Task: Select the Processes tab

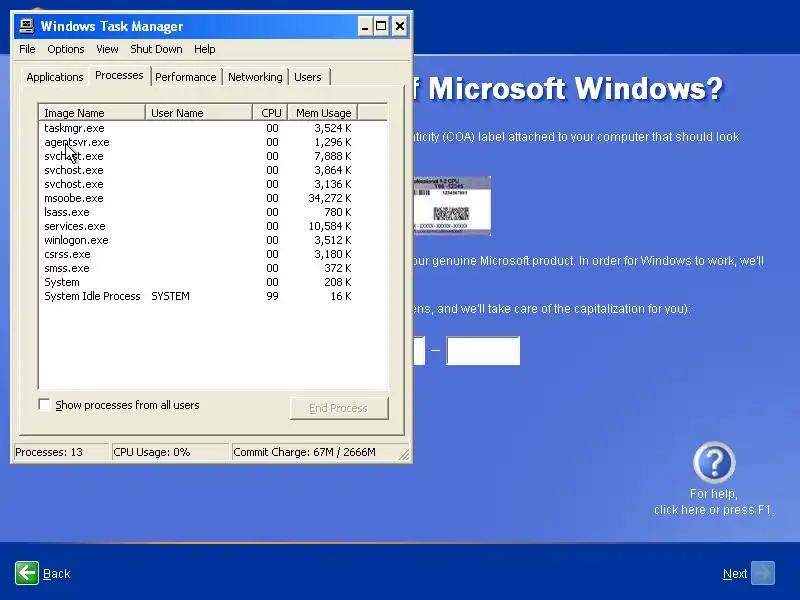Action: click(119, 76)
